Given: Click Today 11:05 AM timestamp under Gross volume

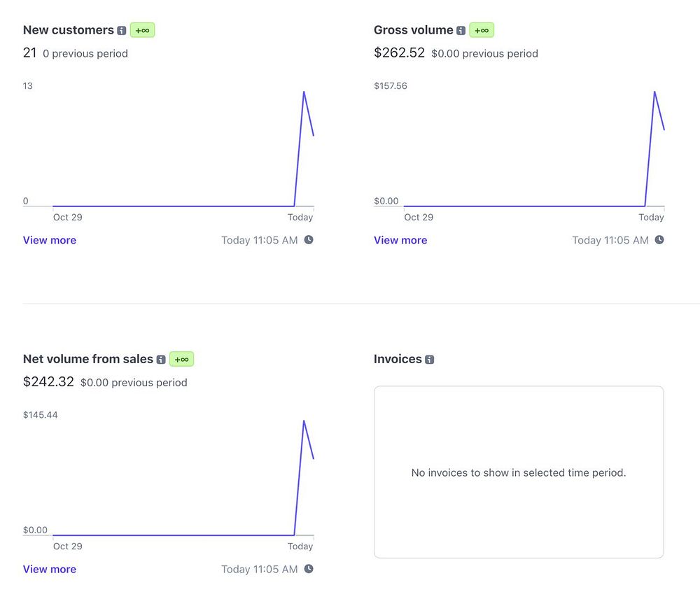Looking at the screenshot, I should pyautogui.click(x=610, y=240).
